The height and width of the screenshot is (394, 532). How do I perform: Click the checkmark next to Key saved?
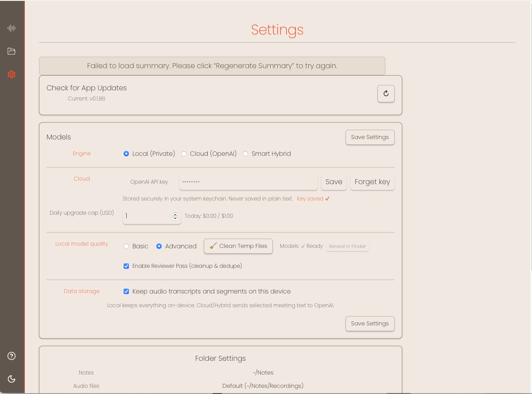(x=326, y=198)
